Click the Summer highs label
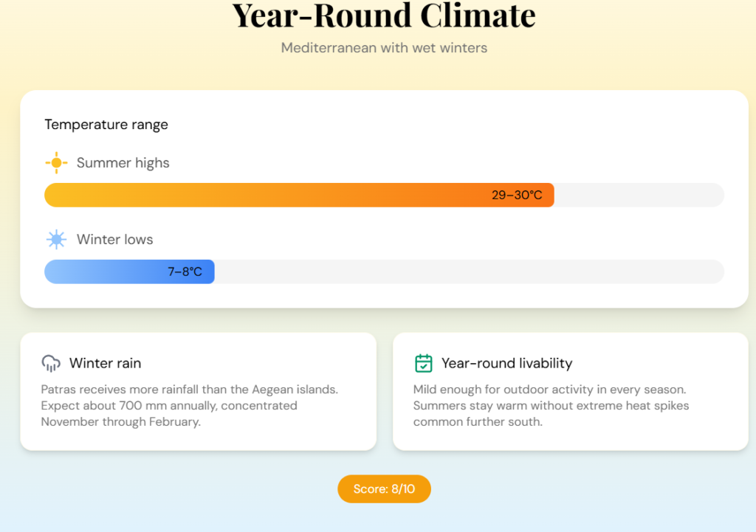Viewport: 756px width, 532px height. tap(123, 163)
